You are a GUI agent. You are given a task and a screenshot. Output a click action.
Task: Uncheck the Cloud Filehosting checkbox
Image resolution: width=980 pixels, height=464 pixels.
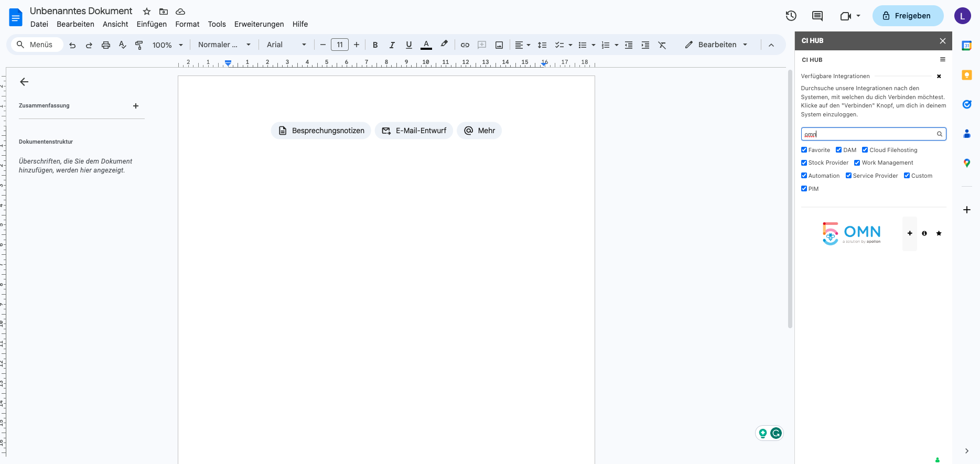pyautogui.click(x=865, y=150)
